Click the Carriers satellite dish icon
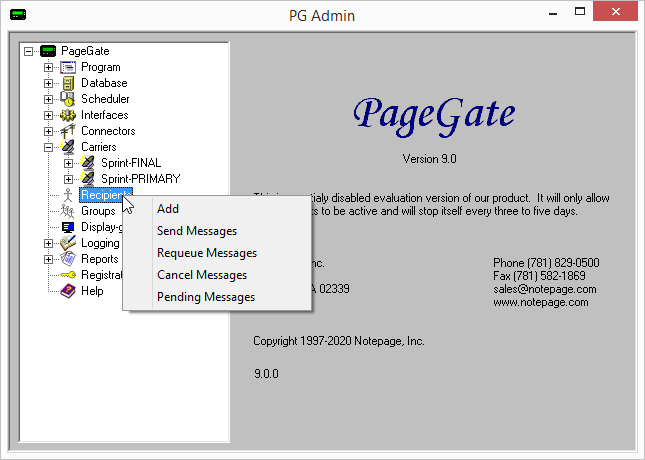This screenshot has width=645, height=460. [68, 147]
